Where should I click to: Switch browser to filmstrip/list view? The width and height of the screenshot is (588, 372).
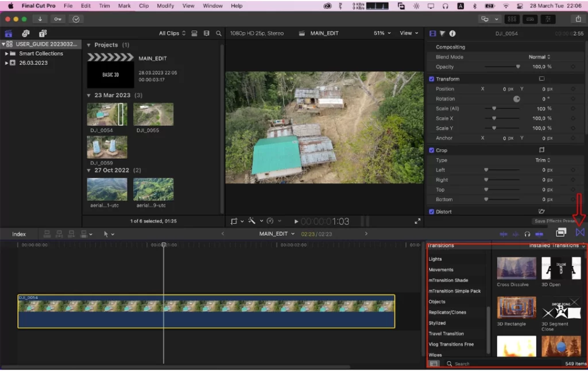pyautogui.click(x=206, y=33)
